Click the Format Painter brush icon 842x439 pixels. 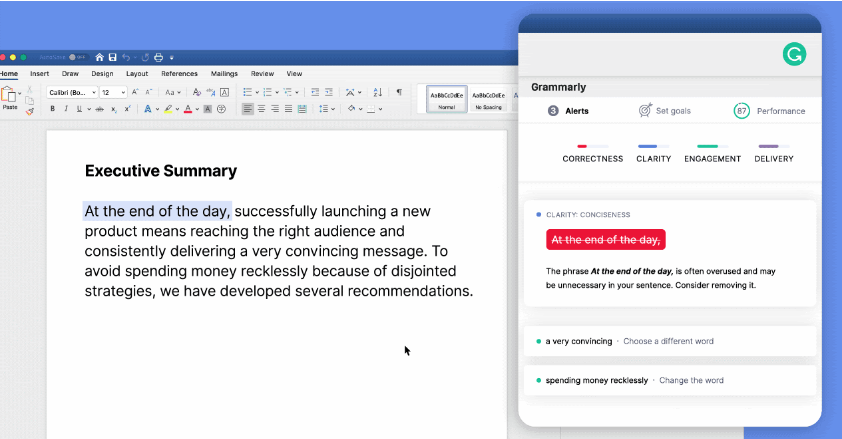[29, 111]
